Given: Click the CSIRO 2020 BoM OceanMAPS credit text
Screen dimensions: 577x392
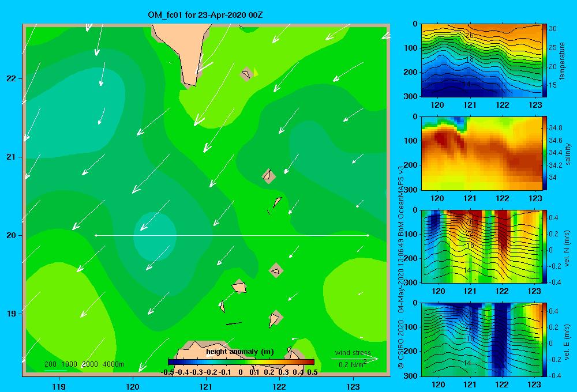Looking at the screenshot, I should click(x=401, y=267).
